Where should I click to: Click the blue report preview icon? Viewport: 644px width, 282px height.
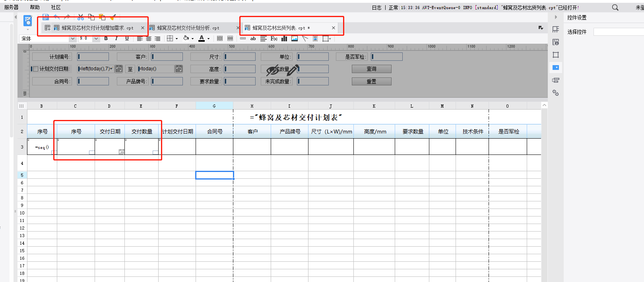(28, 21)
